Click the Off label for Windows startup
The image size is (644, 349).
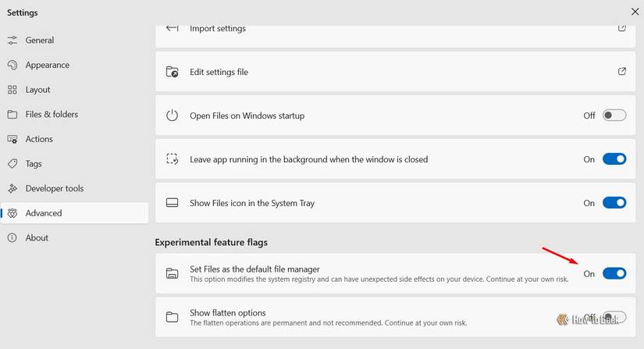tap(589, 116)
